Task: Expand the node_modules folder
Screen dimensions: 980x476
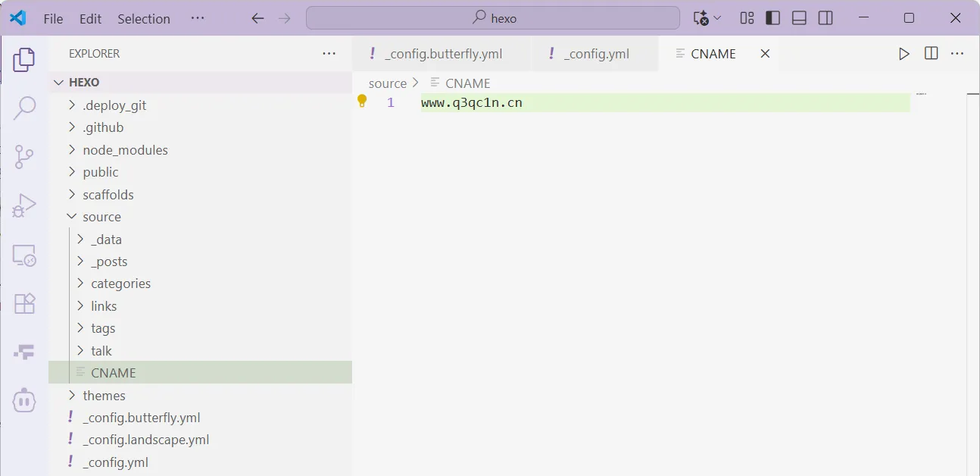Action: (x=125, y=150)
